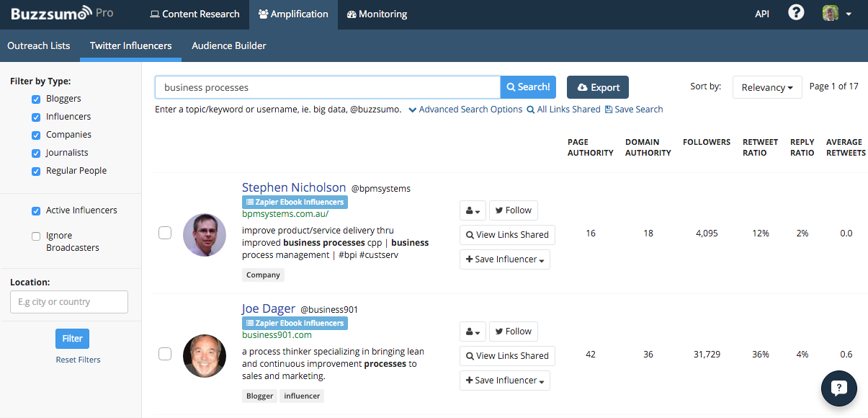This screenshot has width=868, height=418.
Task: Select Joe Dager's row checkbox
Action: 165,354
